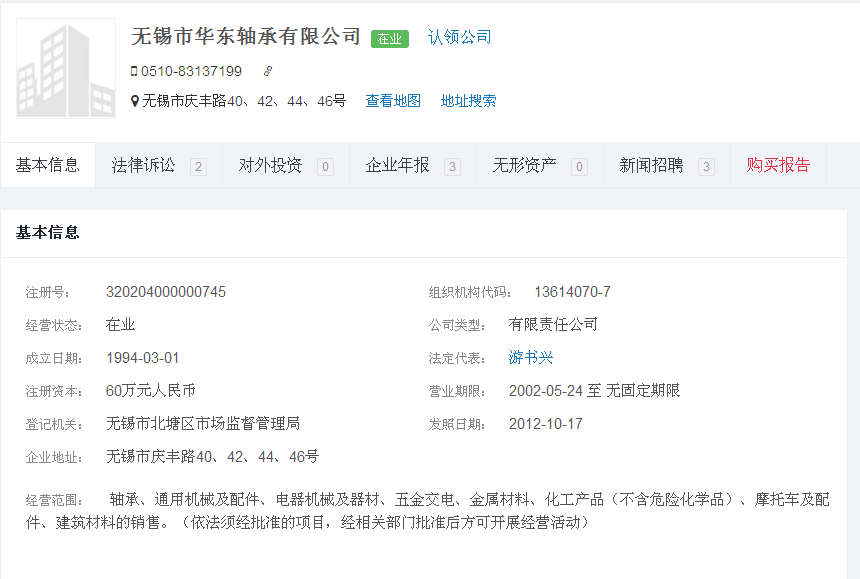Click the count badge on 企业年报 tab
860x579 pixels.
click(452, 167)
